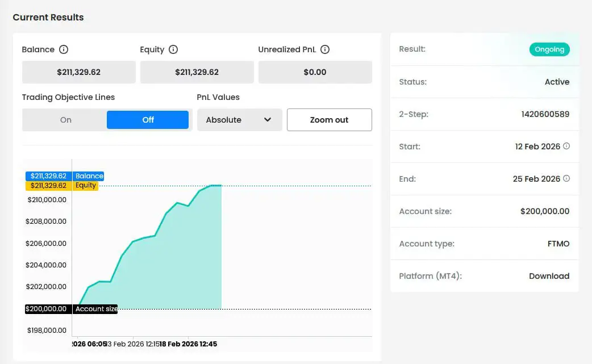Click the Ongoing result badge
Image resolution: width=592 pixels, height=364 pixels.
(x=549, y=49)
